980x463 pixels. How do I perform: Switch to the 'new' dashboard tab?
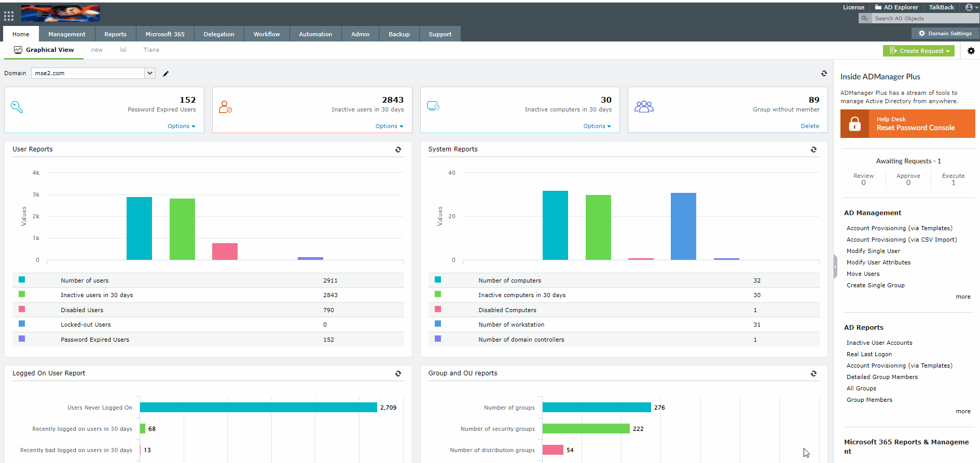tap(97, 50)
